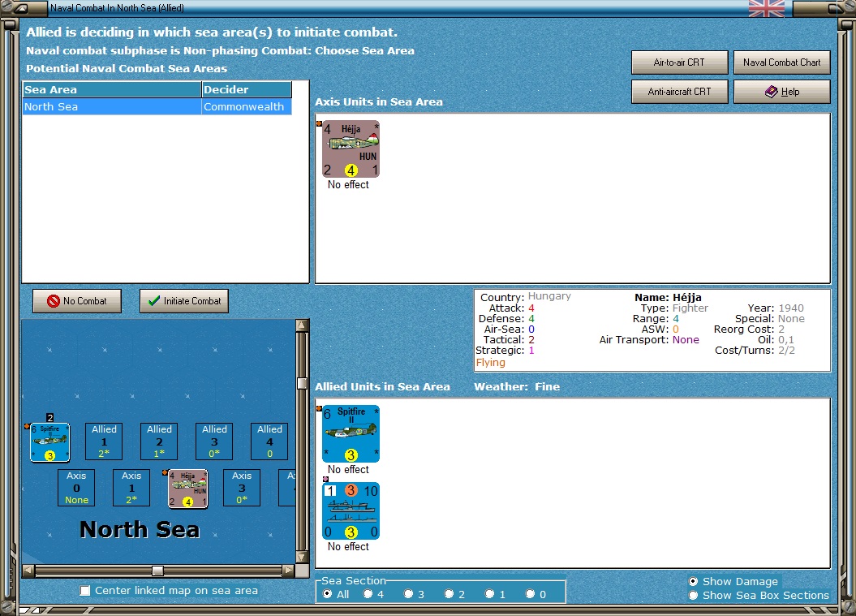Click Initiate Combat

(184, 301)
